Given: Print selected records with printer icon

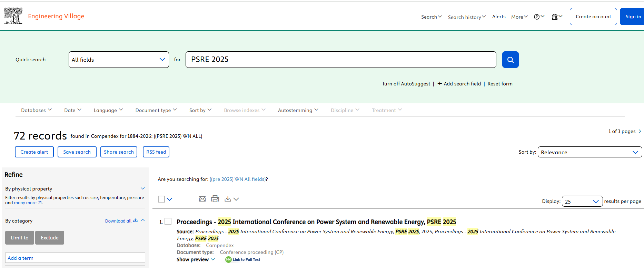Looking at the screenshot, I should point(215,199).
